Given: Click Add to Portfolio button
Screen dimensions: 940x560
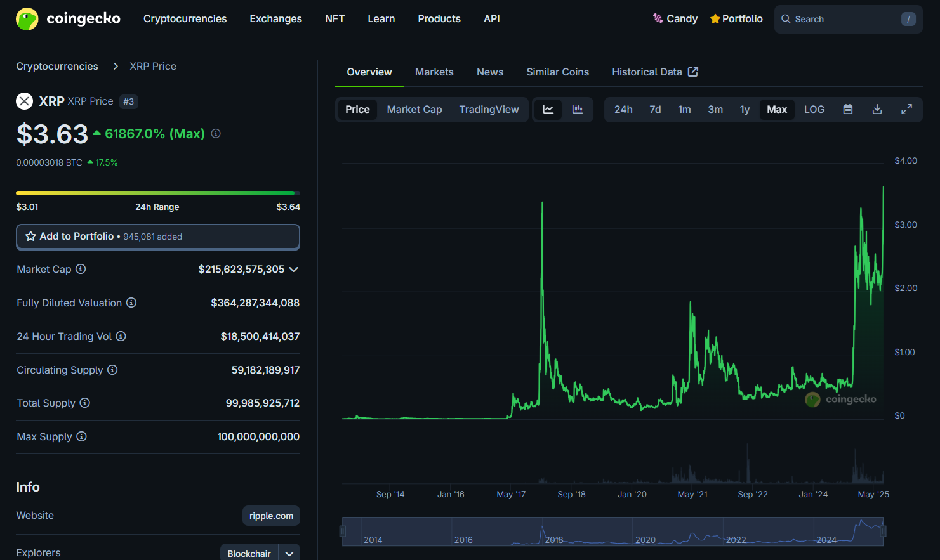Looking at the screenshot, I should [x=158, y=237].
